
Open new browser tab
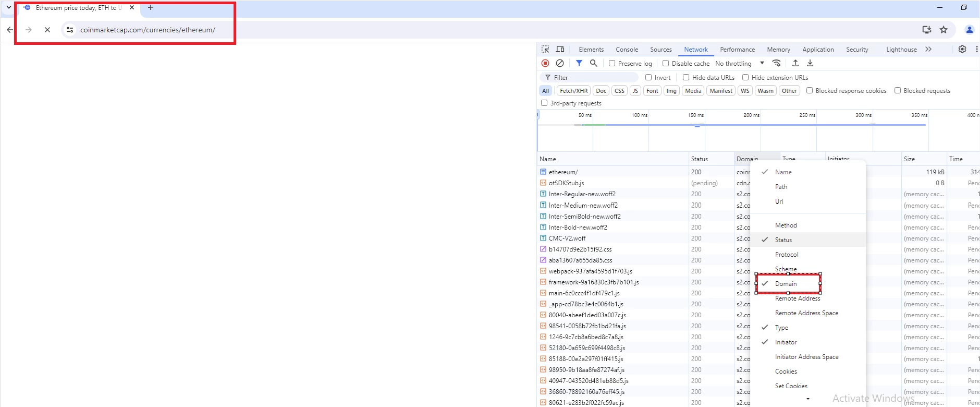pyautogui.click(x=151, y=8)
